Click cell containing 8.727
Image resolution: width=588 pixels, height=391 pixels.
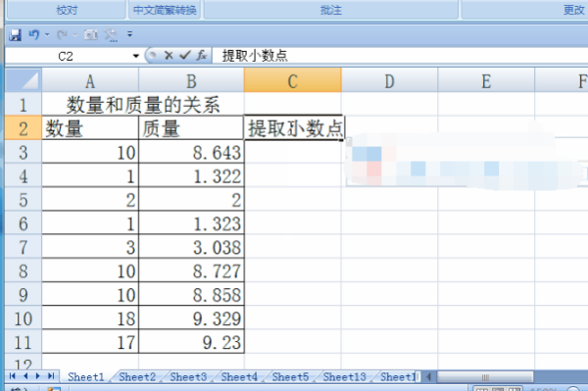pyautogui.click(x=191, y=270)
